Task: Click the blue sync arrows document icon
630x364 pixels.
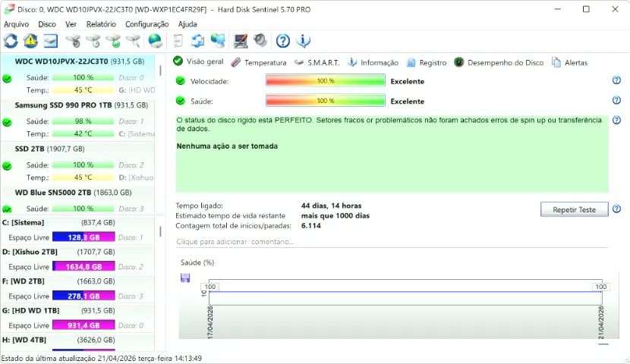Action: [197, 40]
